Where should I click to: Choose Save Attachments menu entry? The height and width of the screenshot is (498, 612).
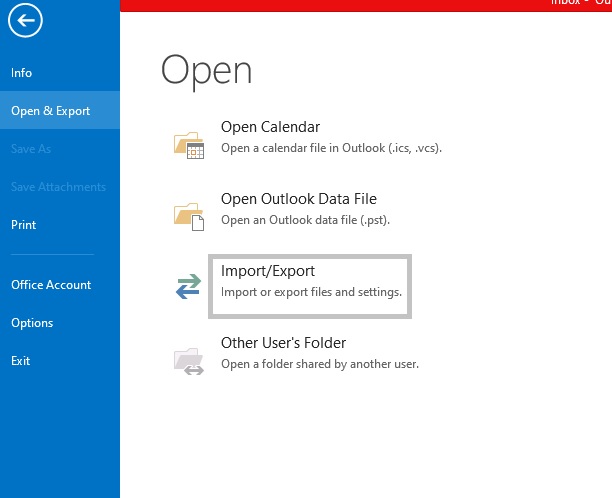60,187
